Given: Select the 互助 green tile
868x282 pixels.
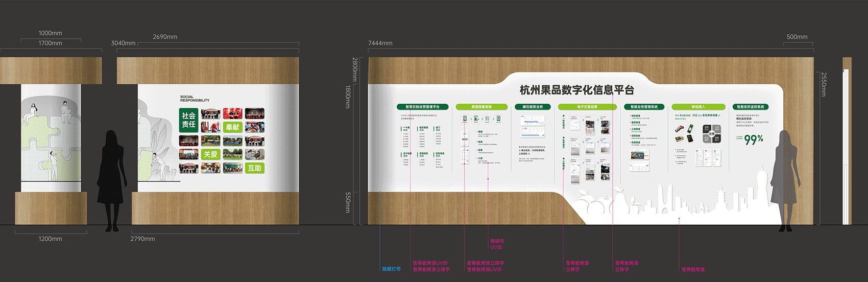Looking at the screenshot, I should coord(254,168).
